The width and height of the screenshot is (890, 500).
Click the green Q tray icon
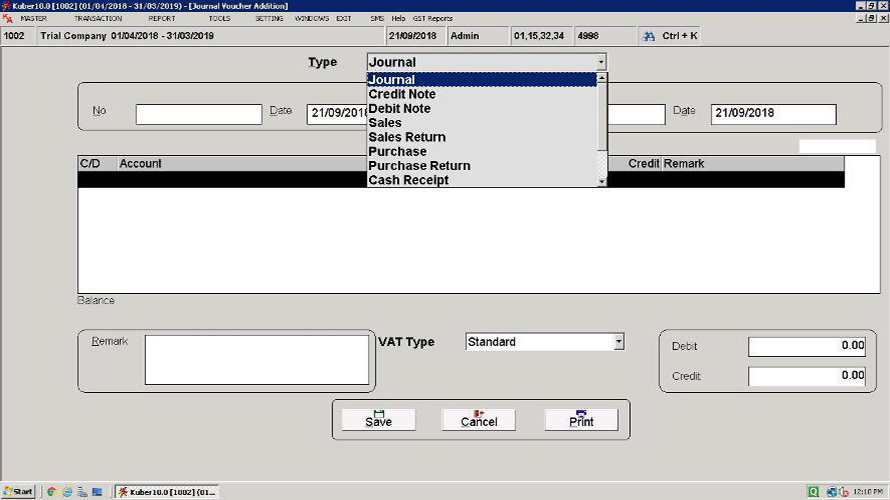(x=813, y=491)
